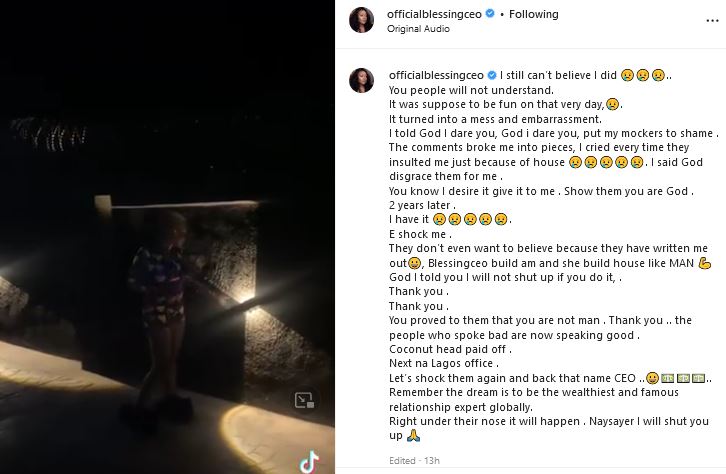Image resolution: width=726 pixels, height=474 pixels.
Task: Click the praying hands emoji in caption
Action: tap(413, 436)
